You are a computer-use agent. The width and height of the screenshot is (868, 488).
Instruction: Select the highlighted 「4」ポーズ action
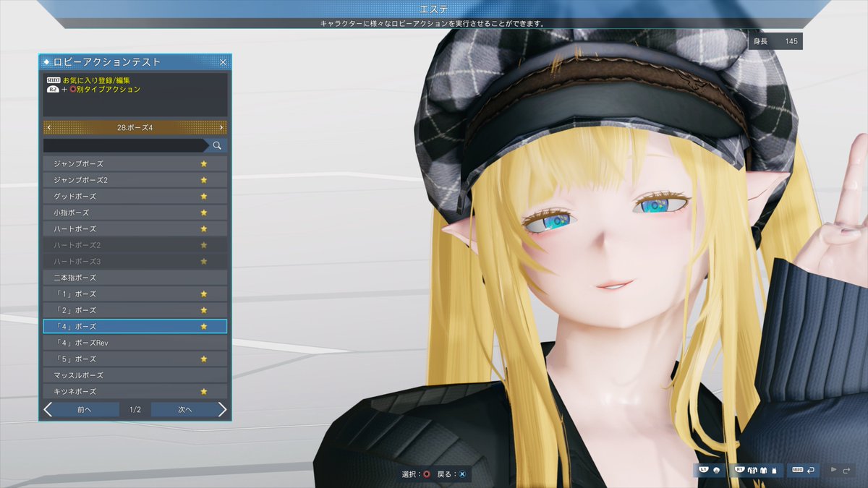tap(135, 327)
